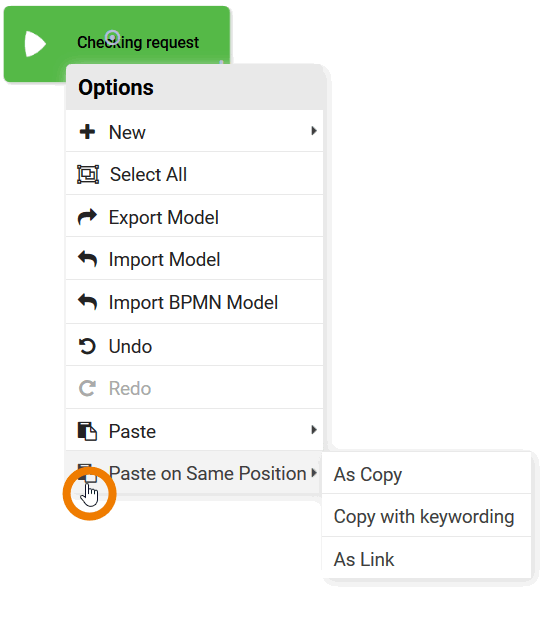Click the Select All menu entry

(x=194, y=174)
